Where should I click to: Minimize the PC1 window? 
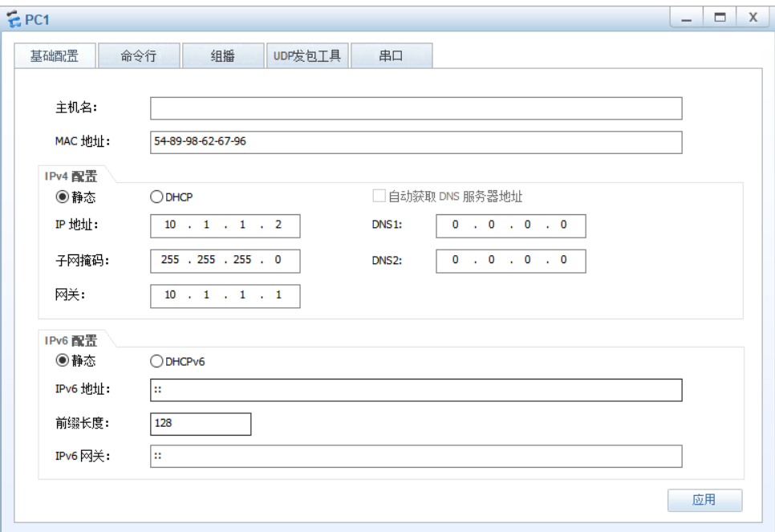pos(687,18)
